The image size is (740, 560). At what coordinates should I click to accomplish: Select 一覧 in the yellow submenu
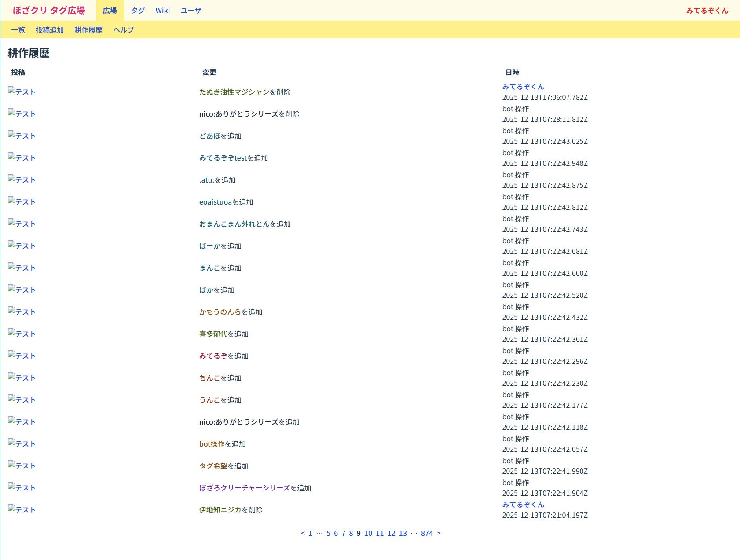[x=18, y=30]
